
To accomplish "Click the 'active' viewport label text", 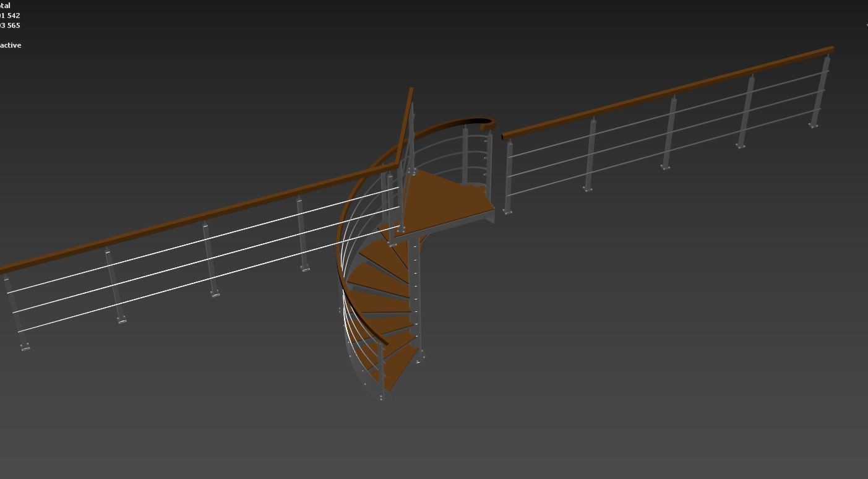I will pos(11,45).
